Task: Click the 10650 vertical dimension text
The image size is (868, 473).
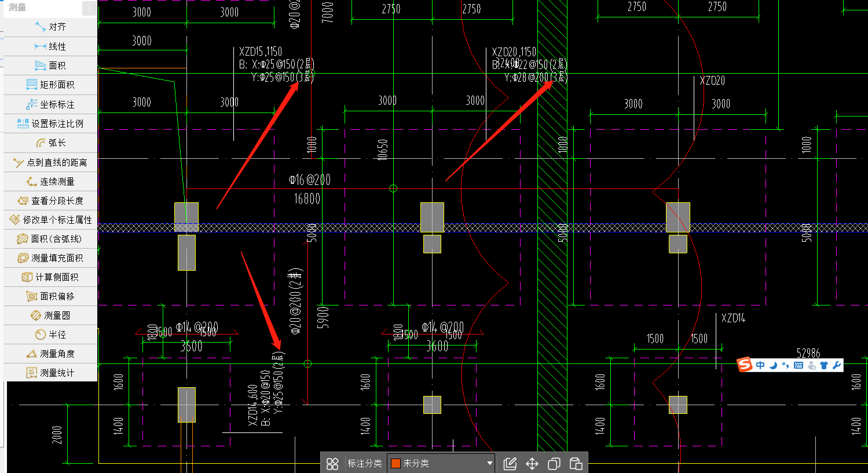Action: coord(382,150)
